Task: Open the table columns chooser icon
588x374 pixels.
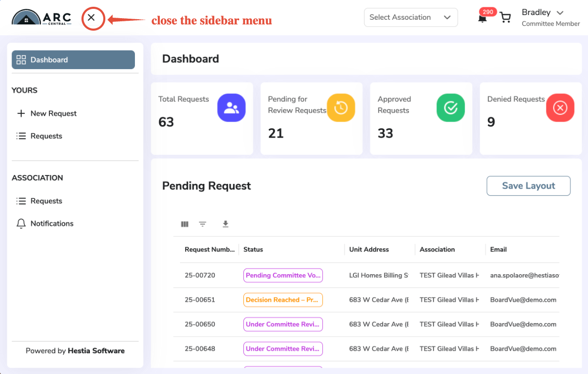Action: (185, 224)
